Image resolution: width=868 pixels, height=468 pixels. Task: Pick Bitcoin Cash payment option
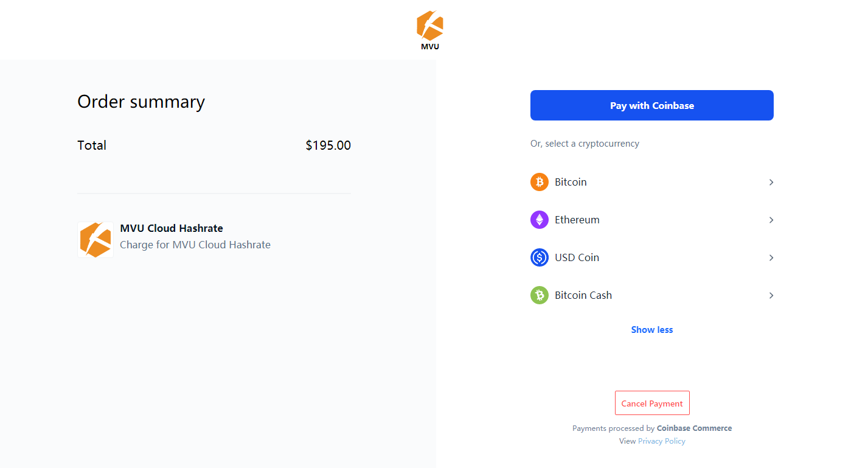tap(652, 295)
